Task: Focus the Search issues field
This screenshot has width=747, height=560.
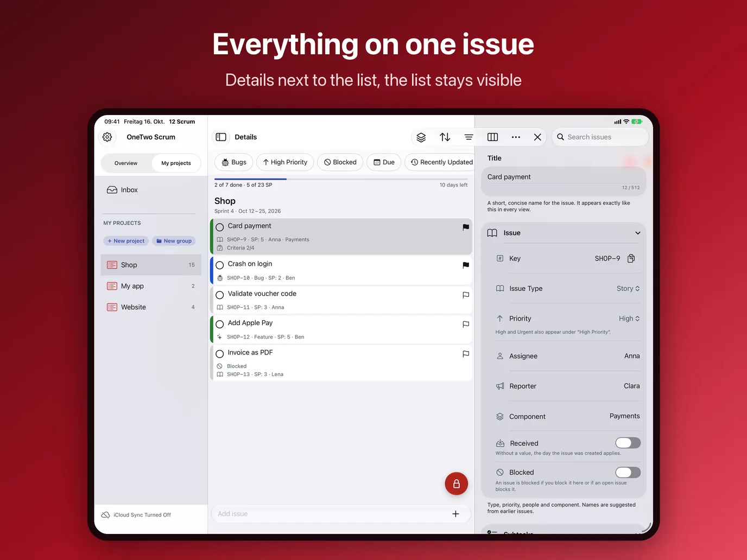Action: click(600, 137)
